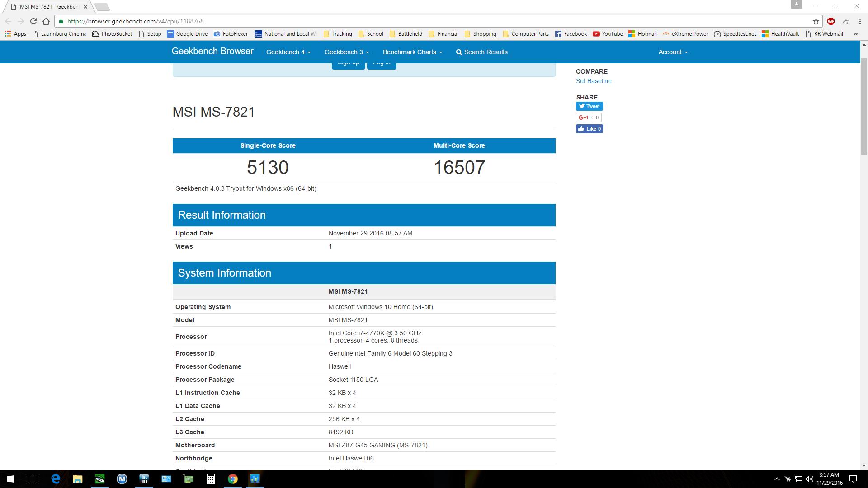
Task: Show the hidden bookmarks overflow chevron
Action: [x=855, y=34]
